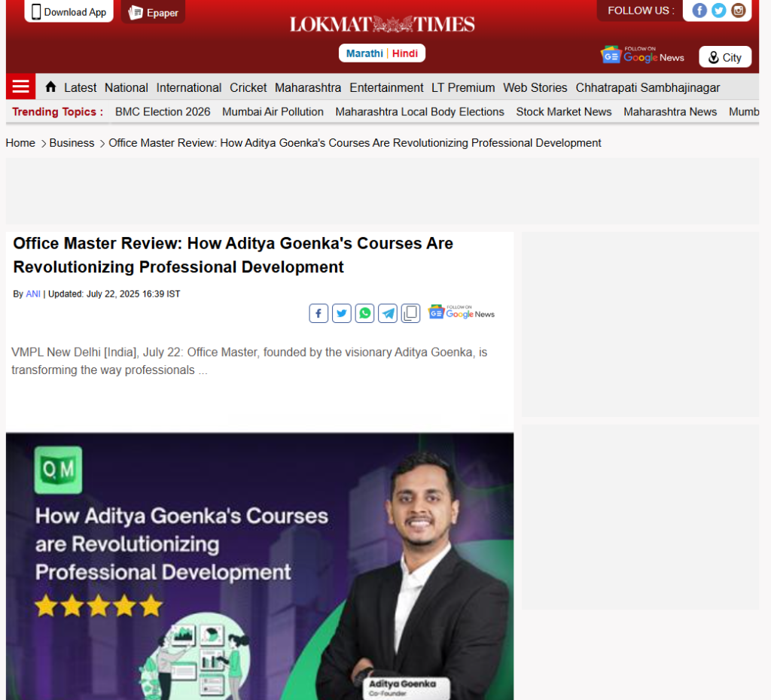Copy article link icon
This screenshot has height=700, width=771.
click(410, 313)
